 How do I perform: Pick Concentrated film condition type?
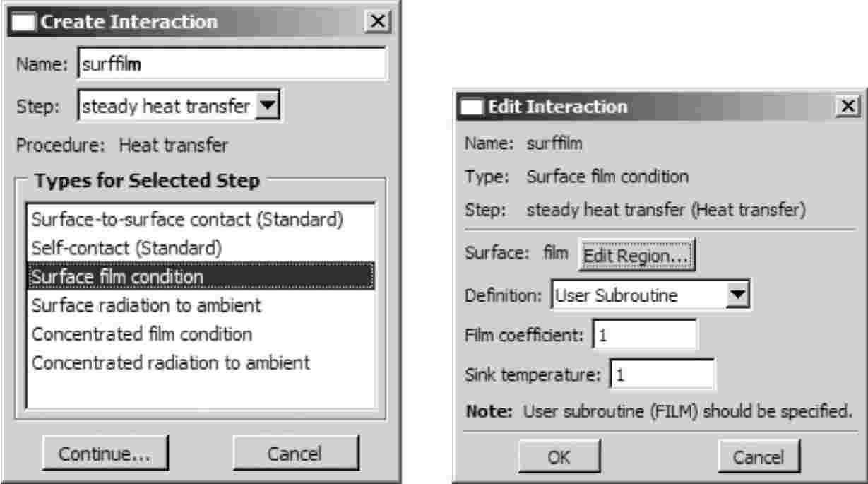[x=143, y=334]
